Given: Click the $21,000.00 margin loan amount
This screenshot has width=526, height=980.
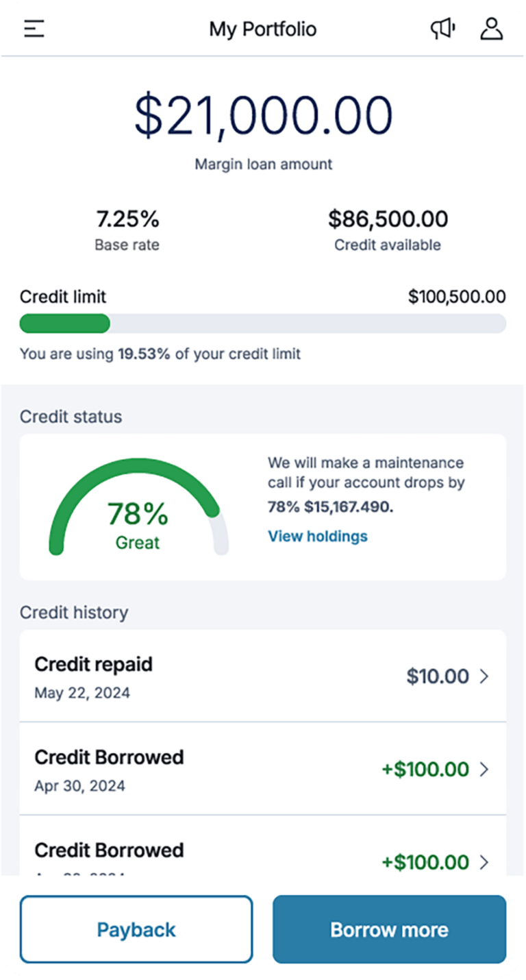Looking at the screenshot, I should pos(263,114).
